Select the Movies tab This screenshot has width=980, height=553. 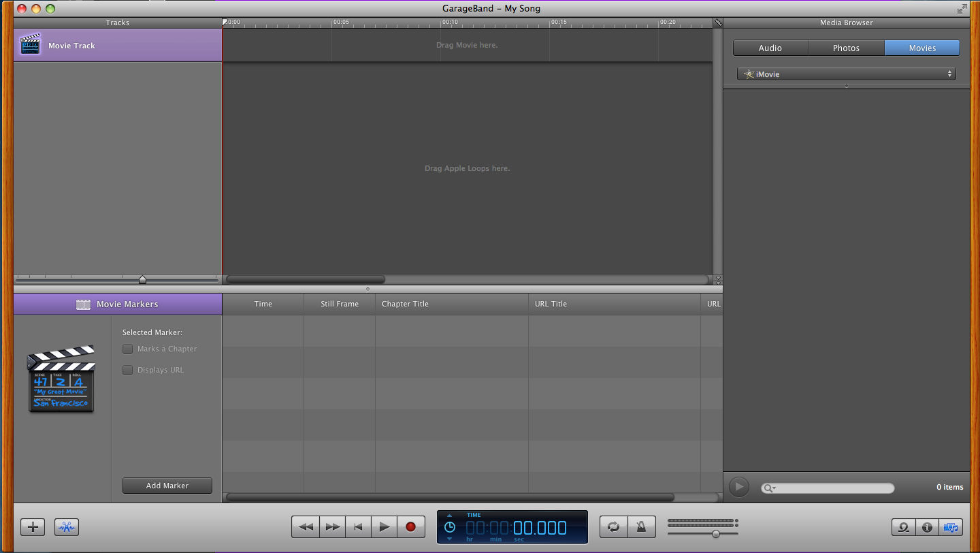coord(922,48)
